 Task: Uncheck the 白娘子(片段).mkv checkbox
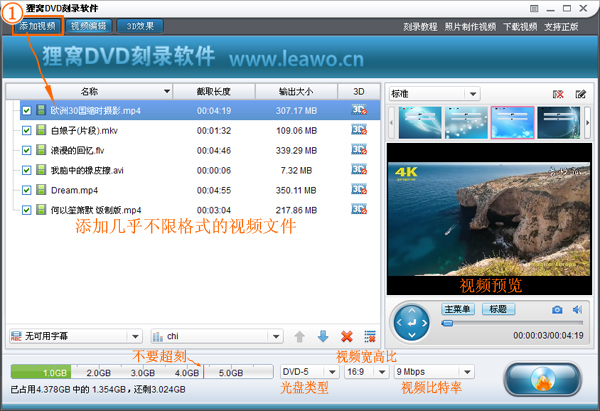click(x=26, y=130)
